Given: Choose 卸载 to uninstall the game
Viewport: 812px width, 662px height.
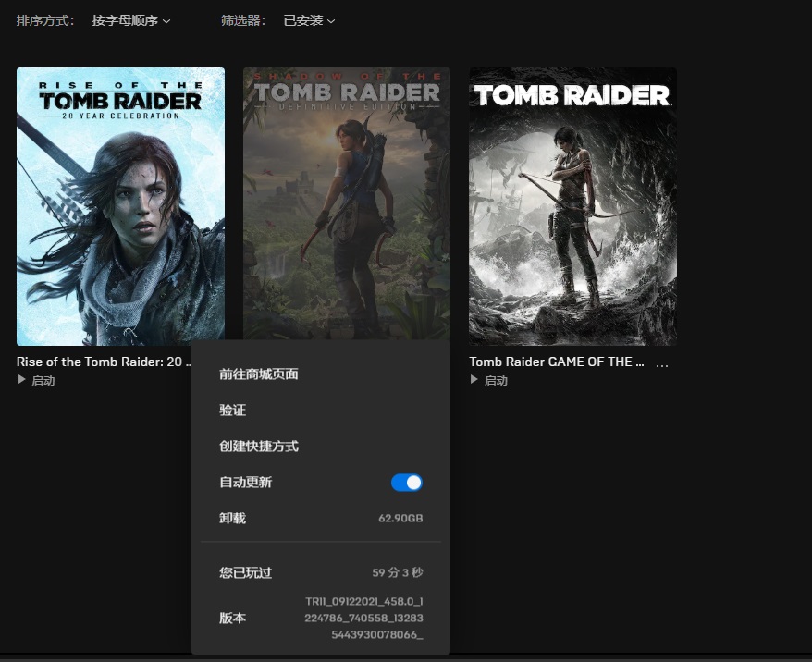Looking at the screenshot, I should tap(232, 518).
